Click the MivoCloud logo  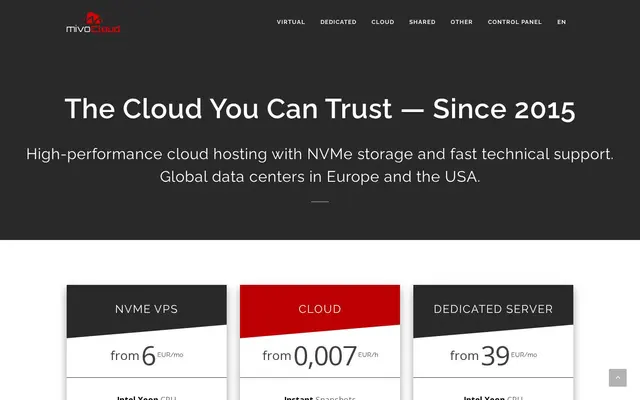93,22
